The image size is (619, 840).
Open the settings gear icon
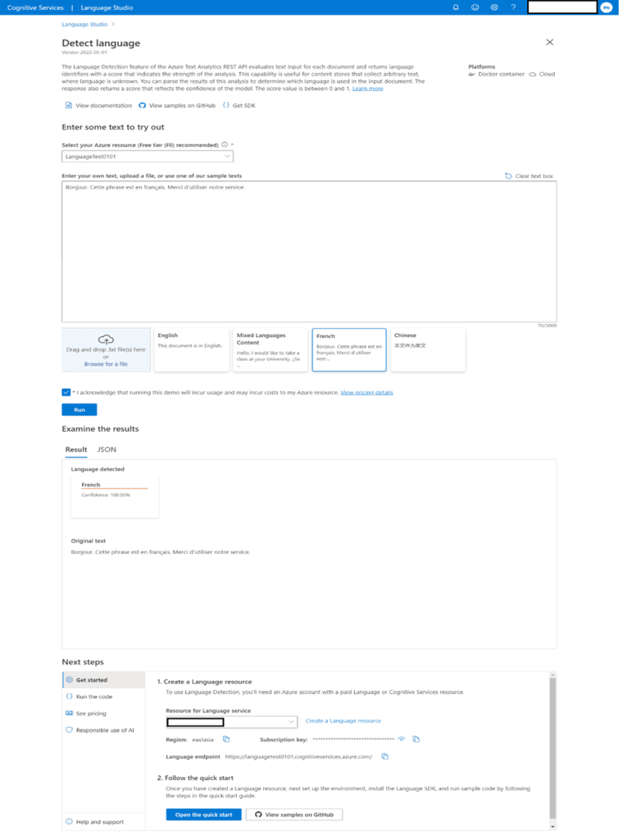coord(494,7)
